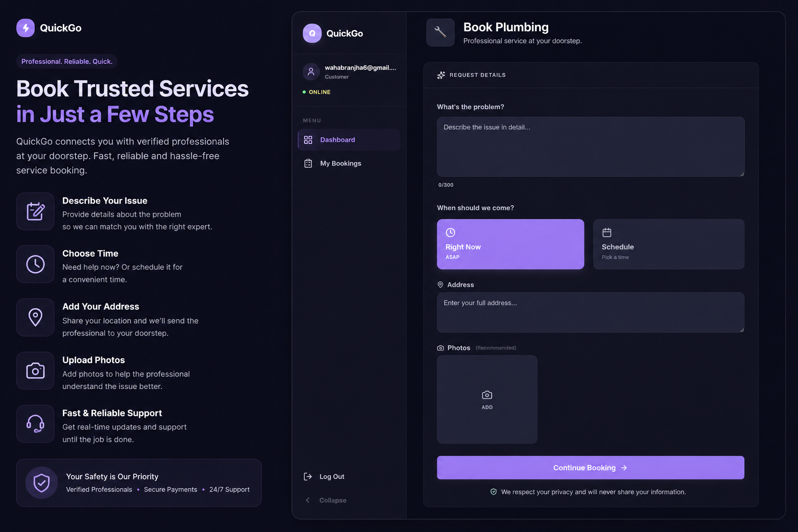Click the safety shield icon

(42, 483)
